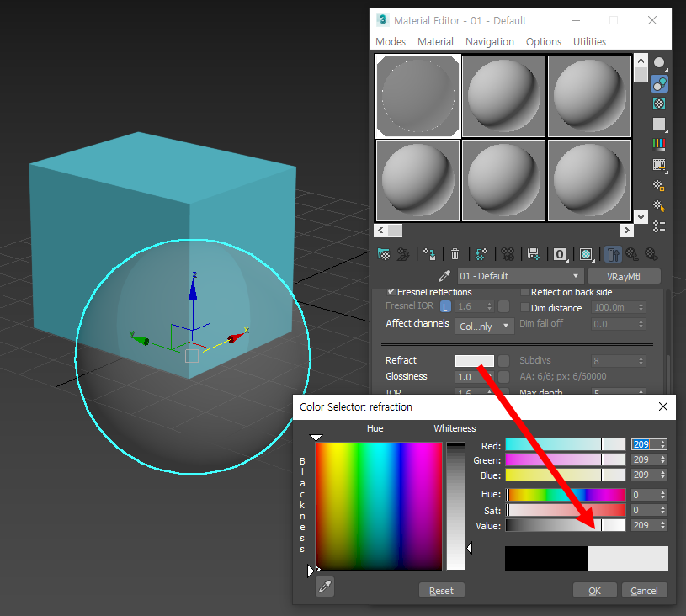Image resolution: width=686 pixels, height=616 pixels.
Task: Click OK in Color Selector
Action: [x=595, y=591]
